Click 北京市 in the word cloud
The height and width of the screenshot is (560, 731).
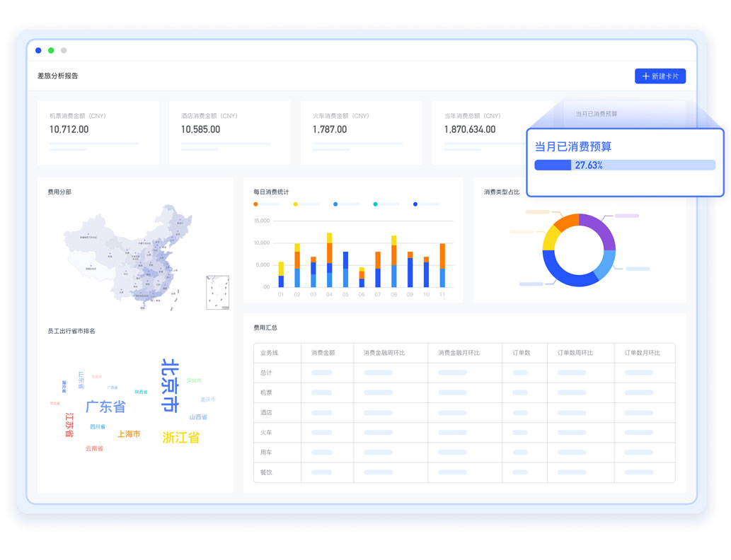pos(170,385)
